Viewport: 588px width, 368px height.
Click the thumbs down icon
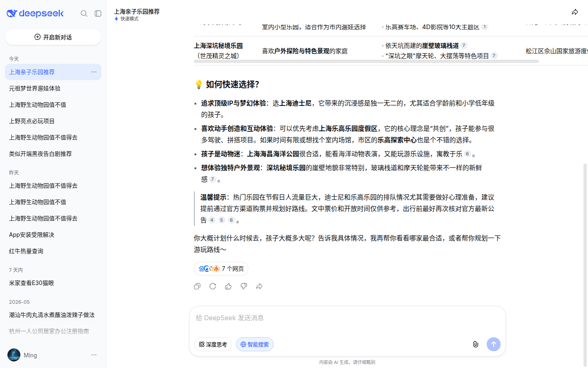point(244,286)
